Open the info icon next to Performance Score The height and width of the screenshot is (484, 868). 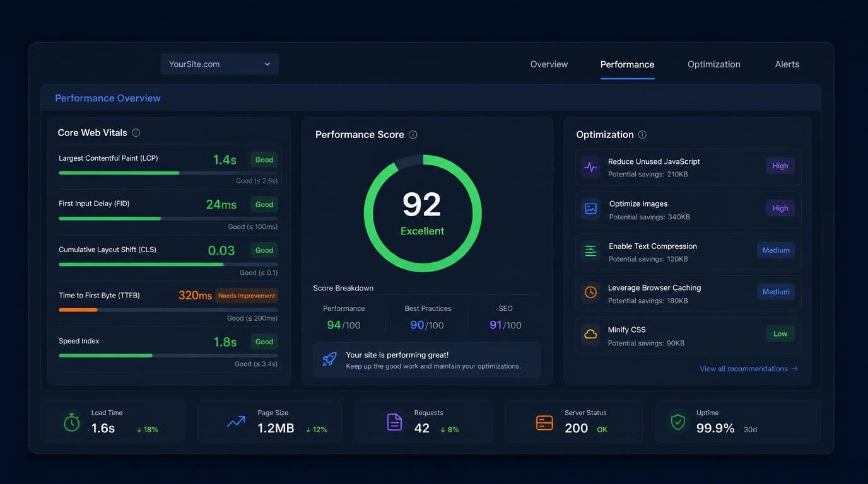coord(413,135)
